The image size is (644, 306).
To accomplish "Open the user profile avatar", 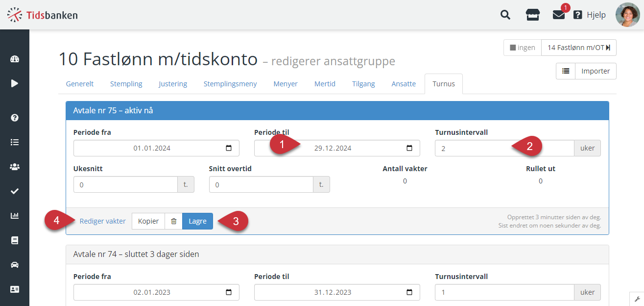I will 627,15.
